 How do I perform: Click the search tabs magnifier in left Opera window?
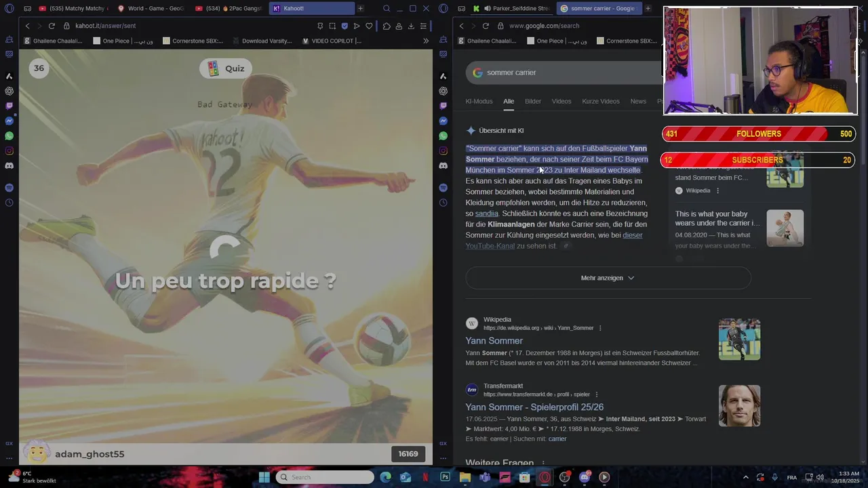point(387,8)
